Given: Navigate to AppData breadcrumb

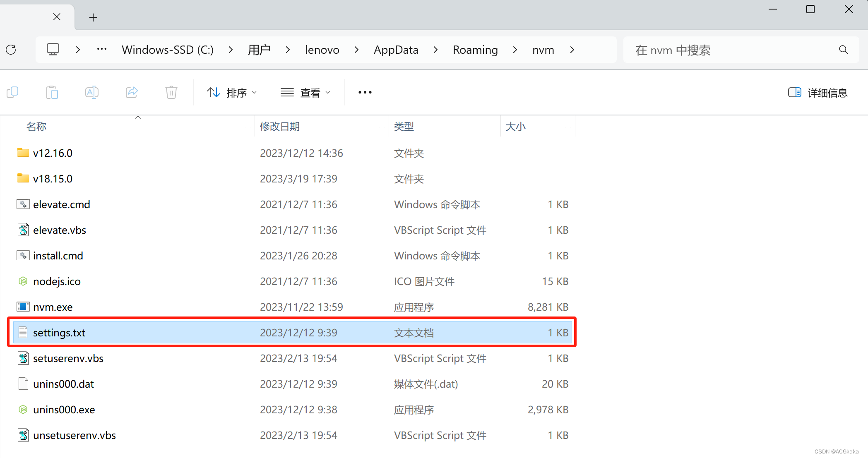Looking at the screenshot, I should (x=396, y=50).
